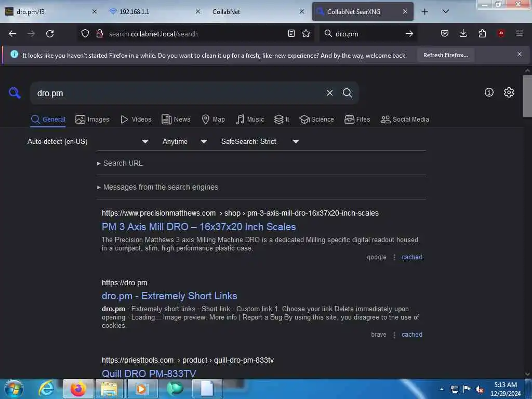
Task: Open the uBlock Origin extension icon
Action: tap(501, 33)
